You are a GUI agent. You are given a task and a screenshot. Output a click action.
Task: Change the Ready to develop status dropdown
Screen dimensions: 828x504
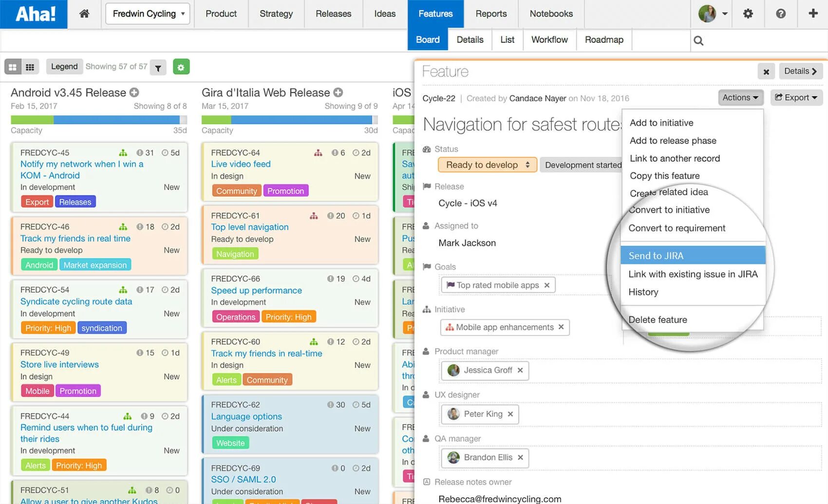(488, 165)
